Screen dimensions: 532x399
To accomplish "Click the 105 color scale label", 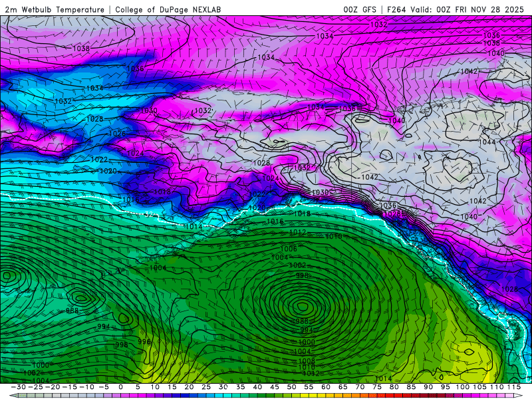I will click(x=479, y=387).
